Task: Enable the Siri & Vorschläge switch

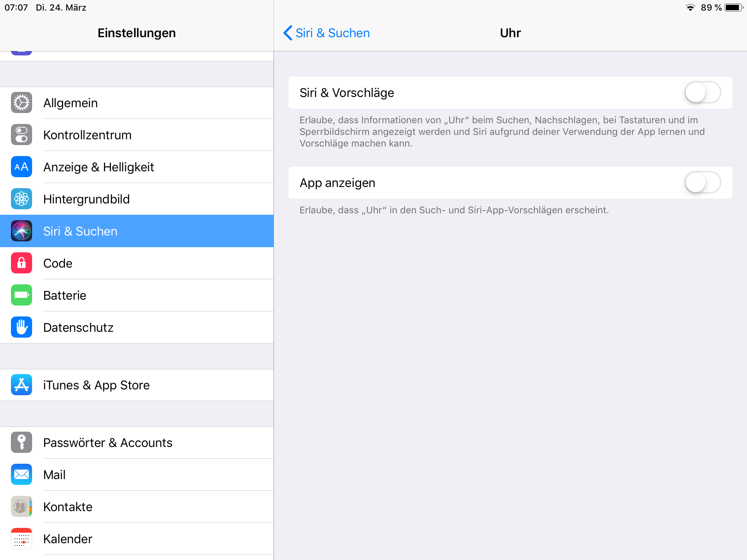Action: (702, 93)
